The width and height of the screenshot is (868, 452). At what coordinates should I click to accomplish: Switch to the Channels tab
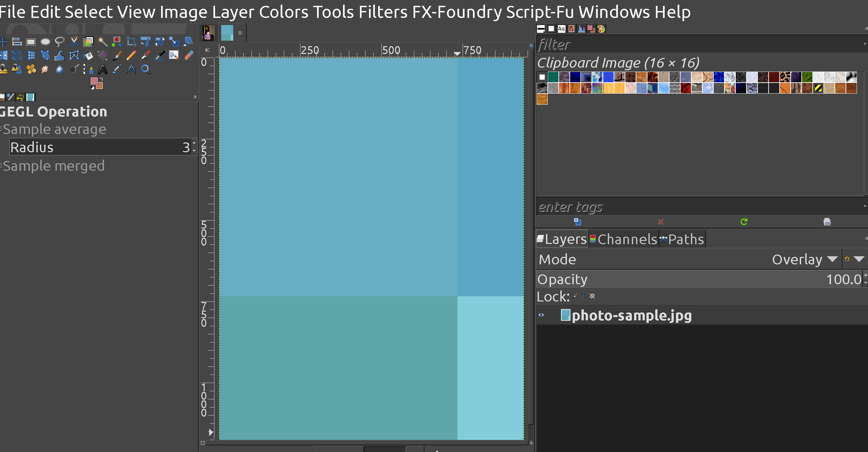coord(623,239)
